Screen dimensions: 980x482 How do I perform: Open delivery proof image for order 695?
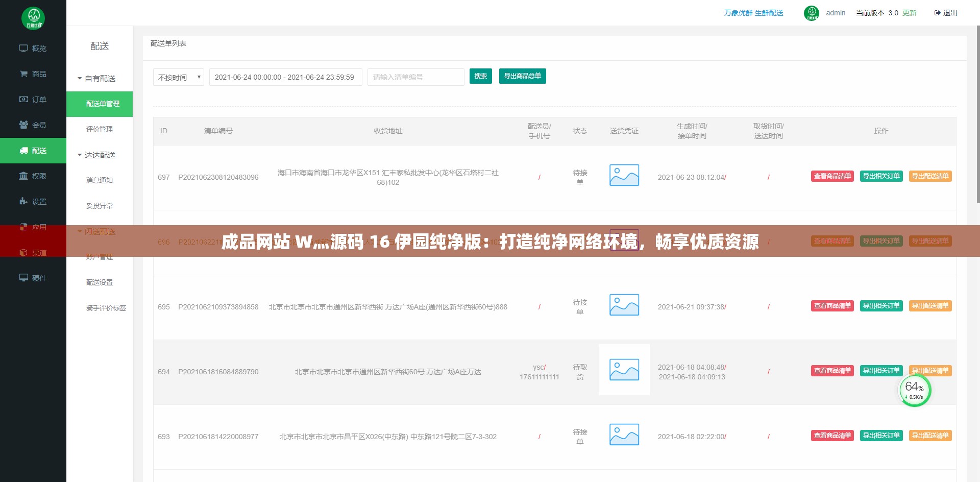click(624, 305)
